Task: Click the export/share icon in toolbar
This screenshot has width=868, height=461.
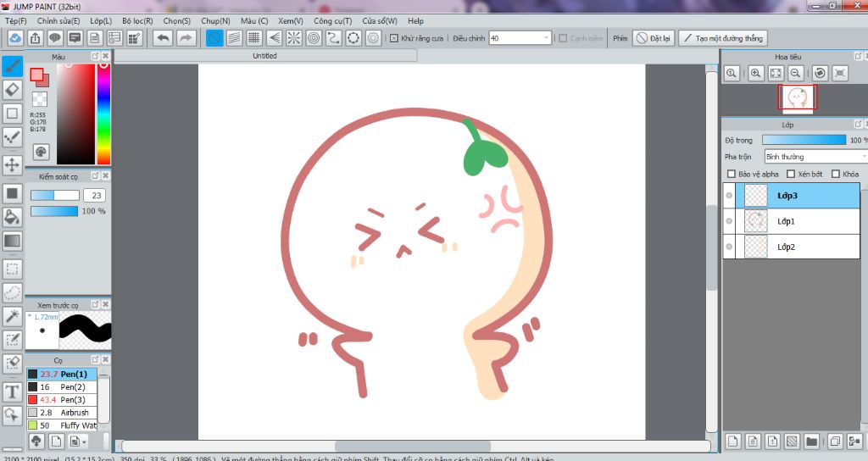Action: coord(36,38)
